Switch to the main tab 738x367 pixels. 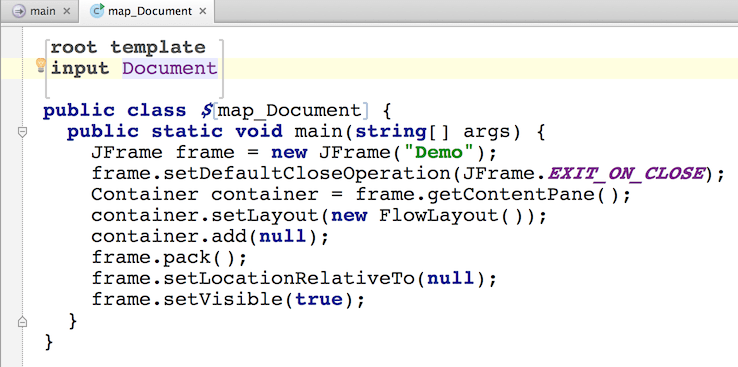point(42,11)
